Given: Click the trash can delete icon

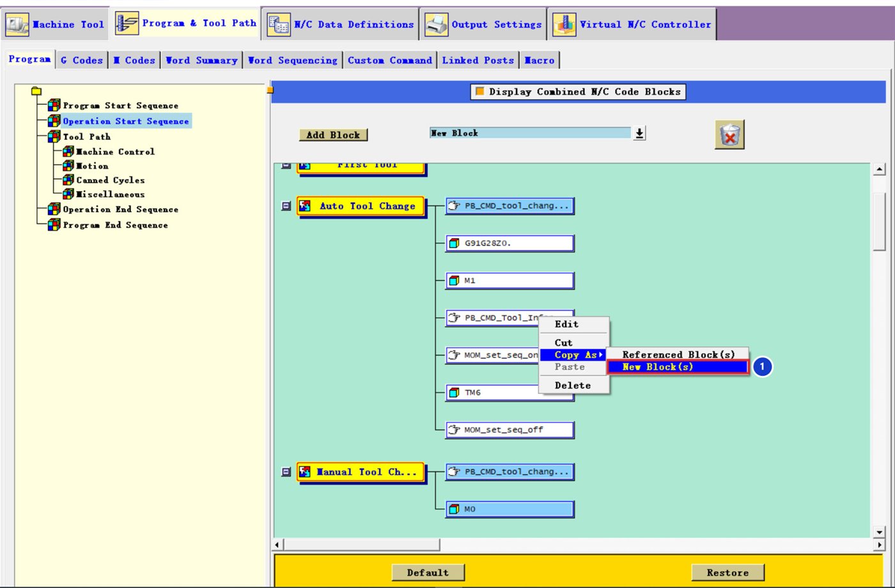Looking at the screenshot, I should point(729,135).
